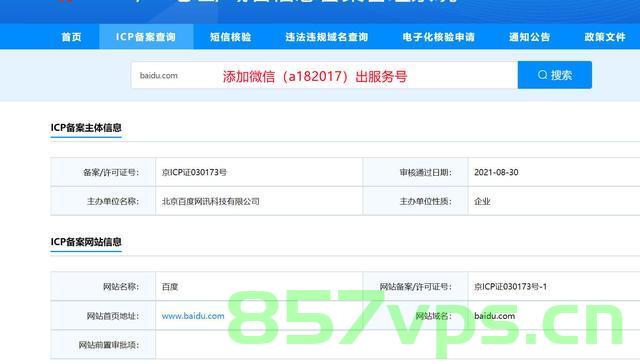Select the ICP备案查询 tab

(146, 37)
